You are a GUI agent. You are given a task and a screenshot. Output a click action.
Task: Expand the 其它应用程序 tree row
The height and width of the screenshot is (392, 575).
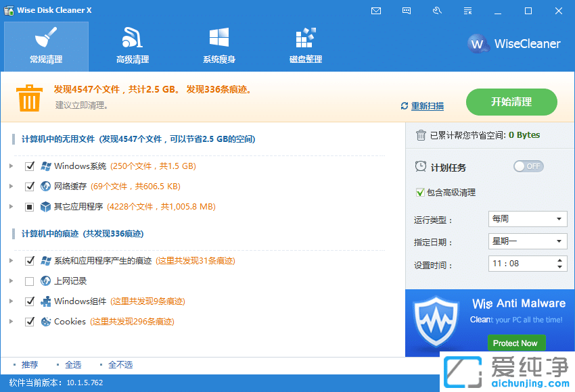pos(11,207)
